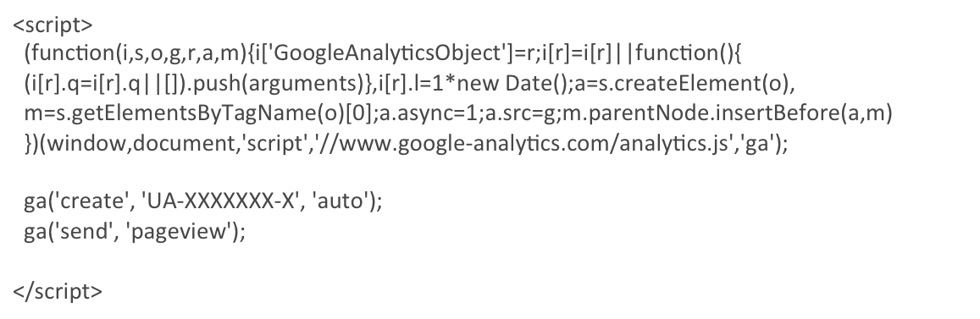Click the word 'window' in arguments
The image size is (980, 319).
tap(87, 144)
